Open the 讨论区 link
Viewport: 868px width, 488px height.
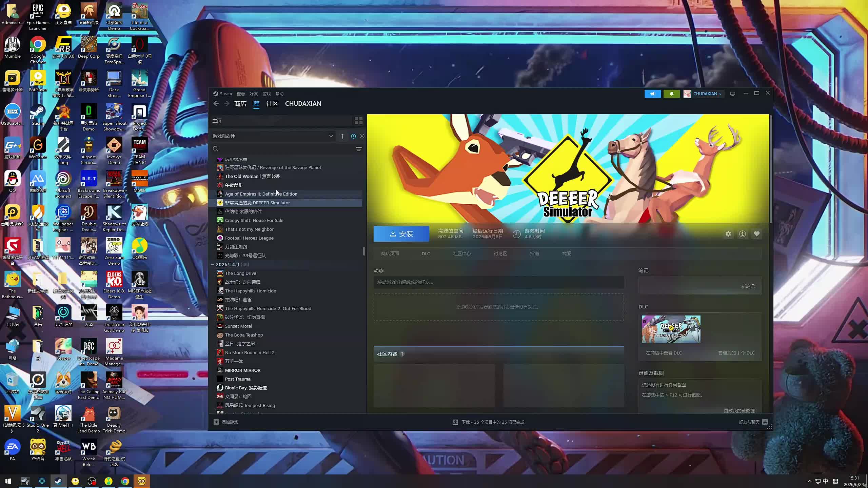coord(500,253)
